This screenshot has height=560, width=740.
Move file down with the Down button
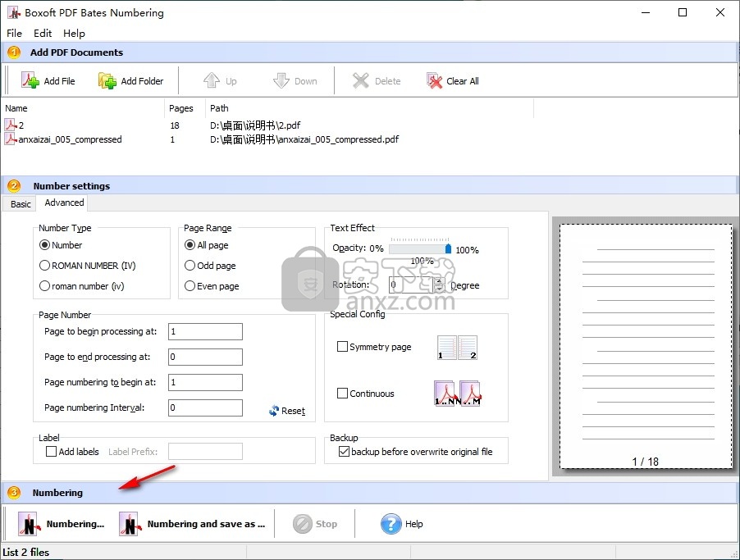[x=295, y=80]
